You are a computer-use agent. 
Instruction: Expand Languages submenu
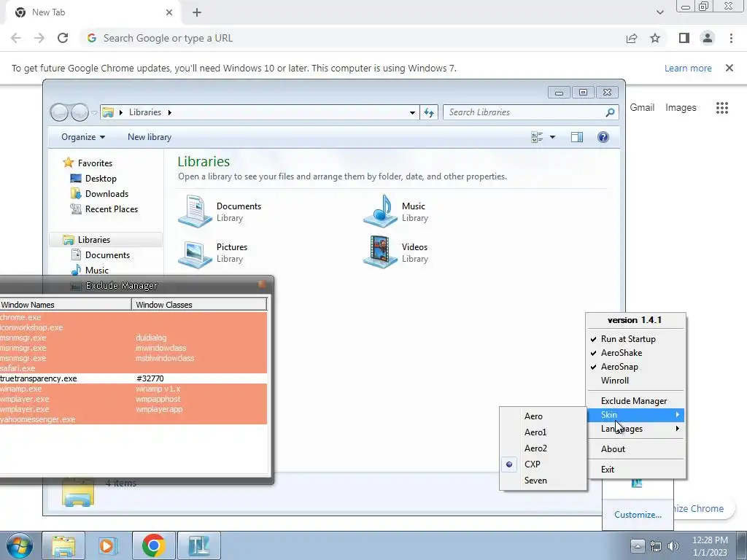point(635,429)
